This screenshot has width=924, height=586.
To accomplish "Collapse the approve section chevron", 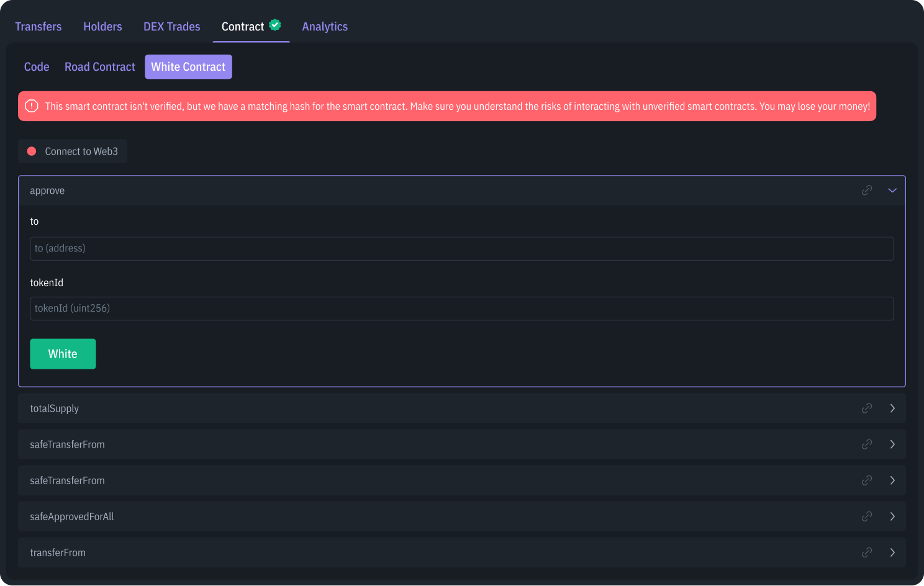I will coord(892,191).
